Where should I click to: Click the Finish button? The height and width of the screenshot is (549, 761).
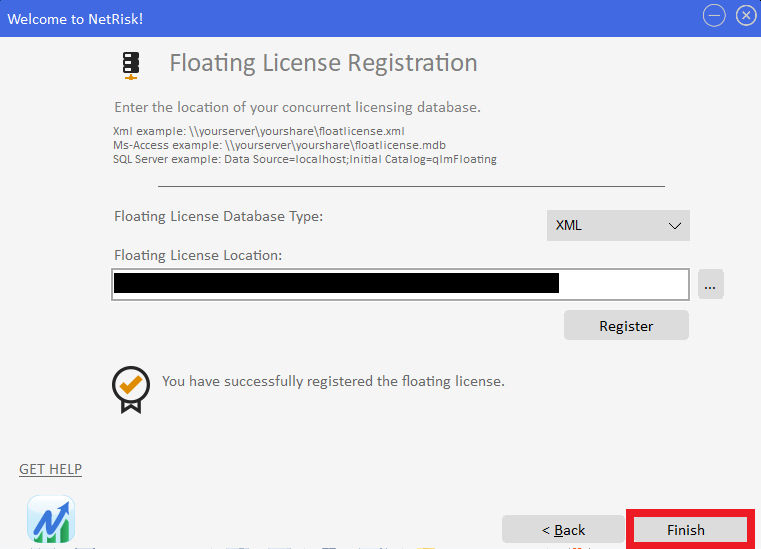(x=690, y=529)
